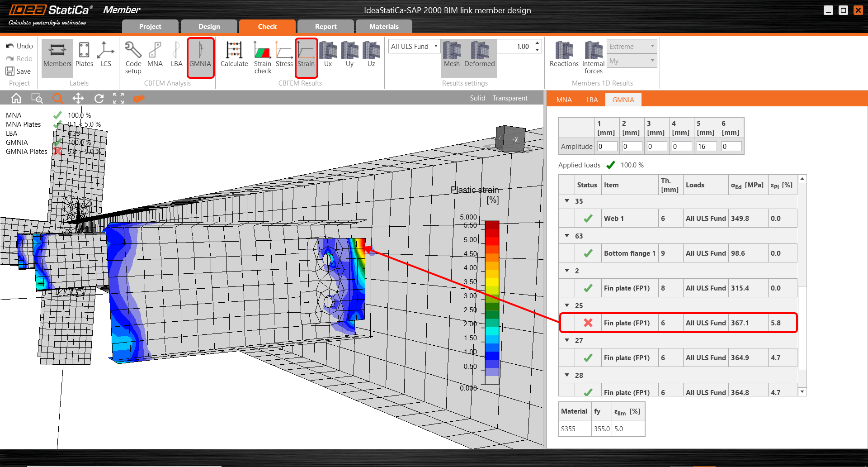Open the All ULS Fund dropdown

coord(414,46)
